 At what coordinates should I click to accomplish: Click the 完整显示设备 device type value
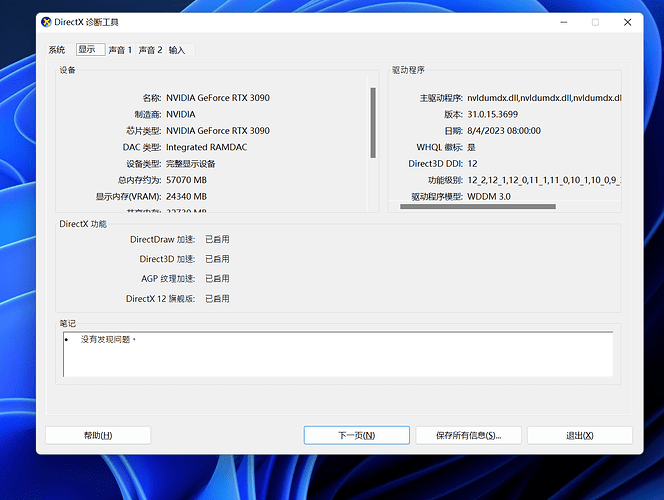pyautogui.click(x=191, y=164)
